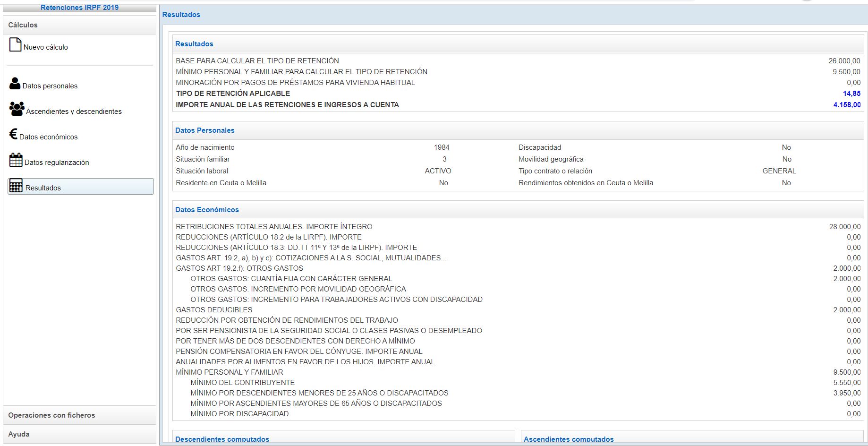Click the 1984 birth year value
868x446 pixels.
pos(442,147)
